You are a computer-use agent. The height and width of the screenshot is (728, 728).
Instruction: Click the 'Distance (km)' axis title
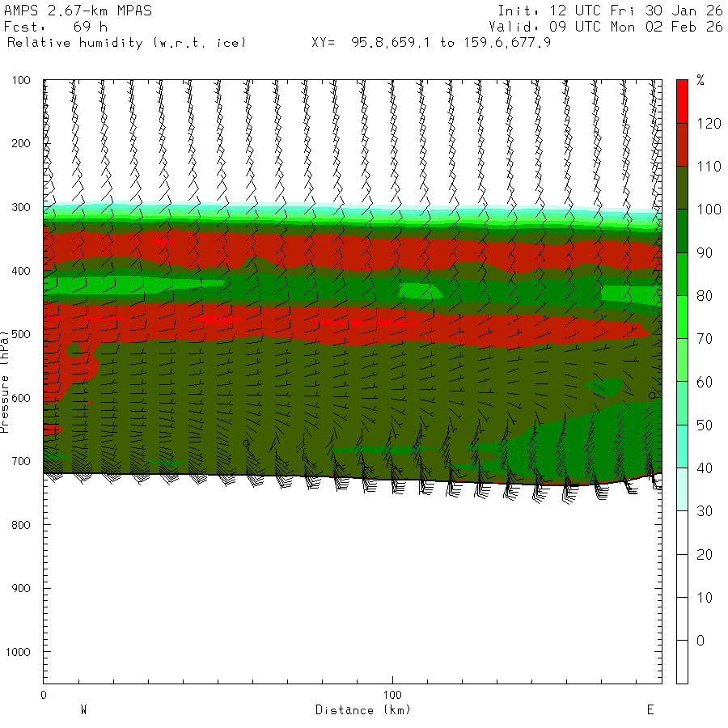(x=363, y=710)
